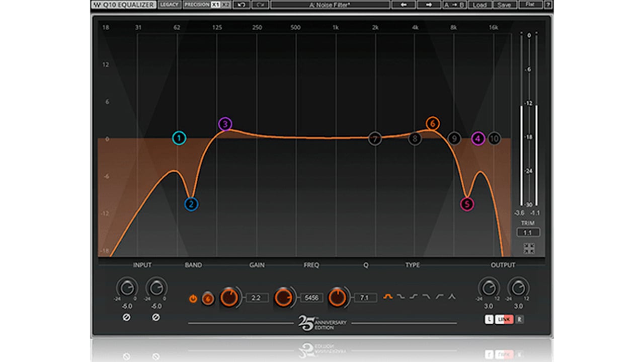
Task: Click the second input level knob
Action: tap(156, 287)
